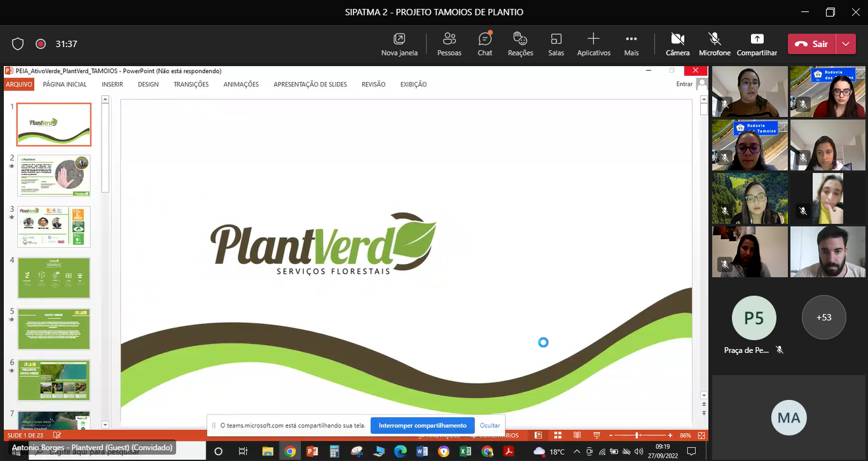The image size is (868, 461).
Task: Switch to slide sorter view icon
Action: point(558,436)
